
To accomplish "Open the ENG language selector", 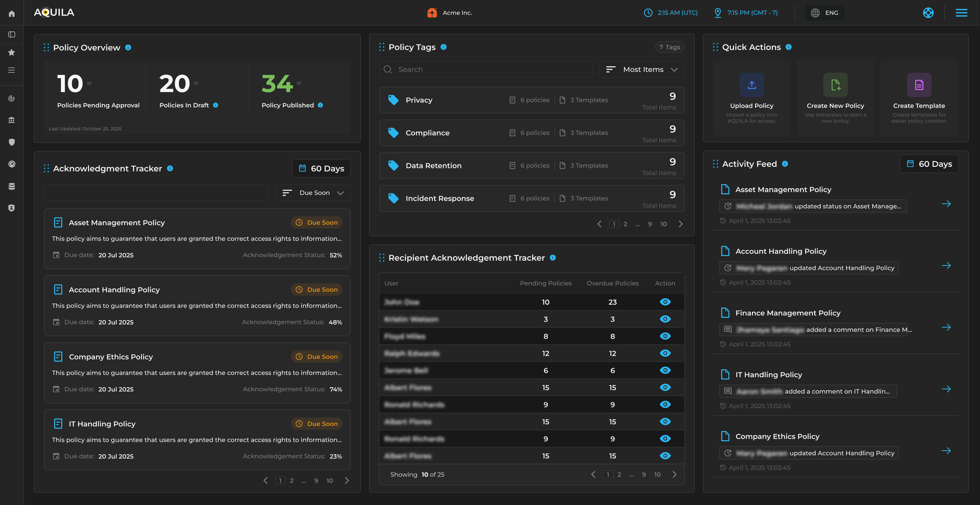I will [824, 13].
